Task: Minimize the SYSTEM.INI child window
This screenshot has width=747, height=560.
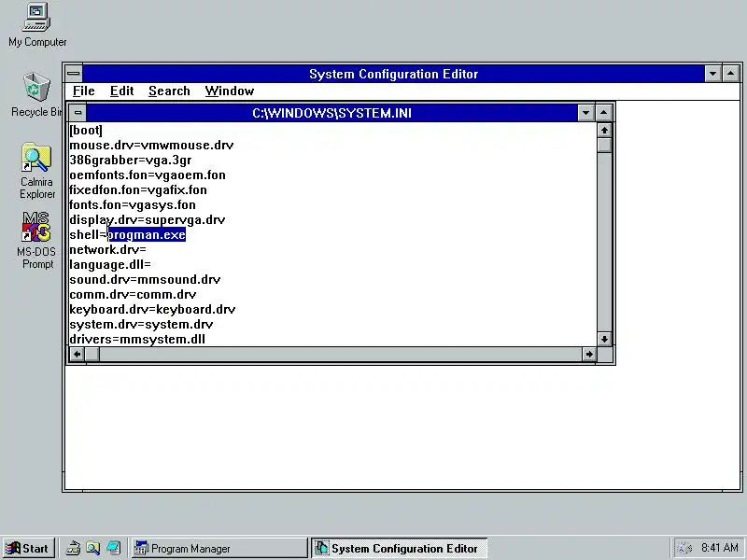Action: (586, 113)
